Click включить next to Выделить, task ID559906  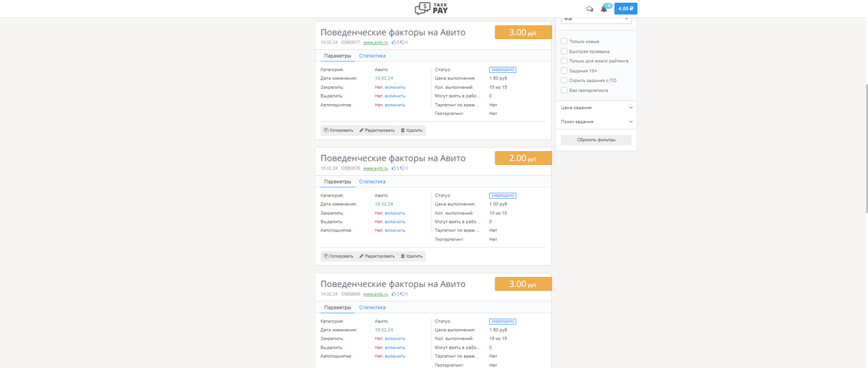click(395, 347)
